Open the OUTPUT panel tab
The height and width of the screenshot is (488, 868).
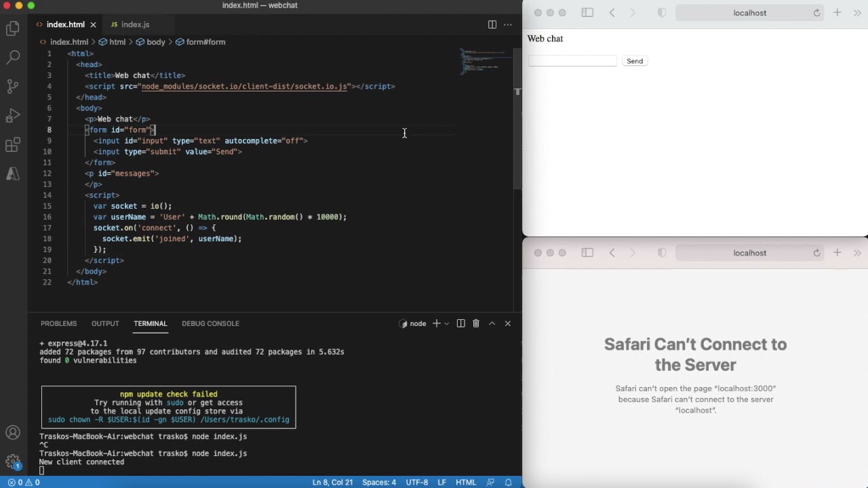105,323
